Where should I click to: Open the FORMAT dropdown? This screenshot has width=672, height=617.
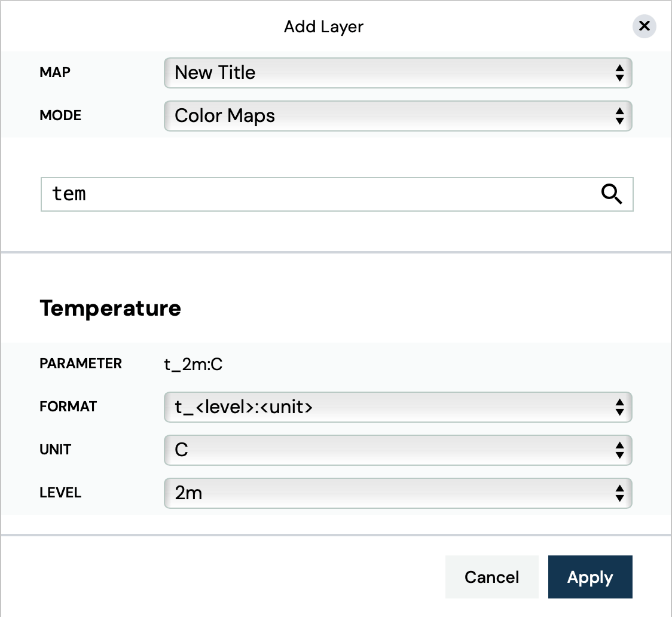tap(398, 407)
